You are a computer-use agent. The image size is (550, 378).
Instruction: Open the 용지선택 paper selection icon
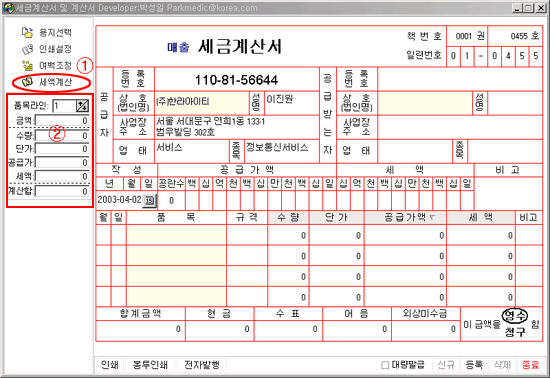[x=27, y=32]
